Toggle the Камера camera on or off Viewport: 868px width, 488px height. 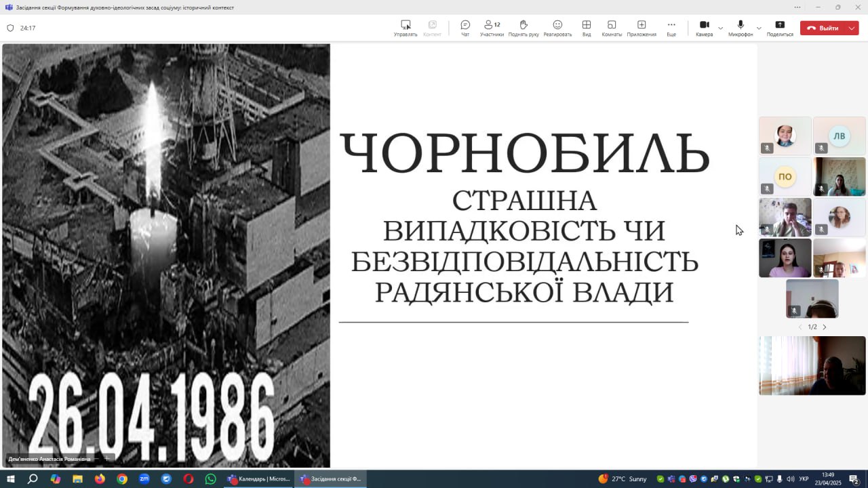(x=704, y=28)
